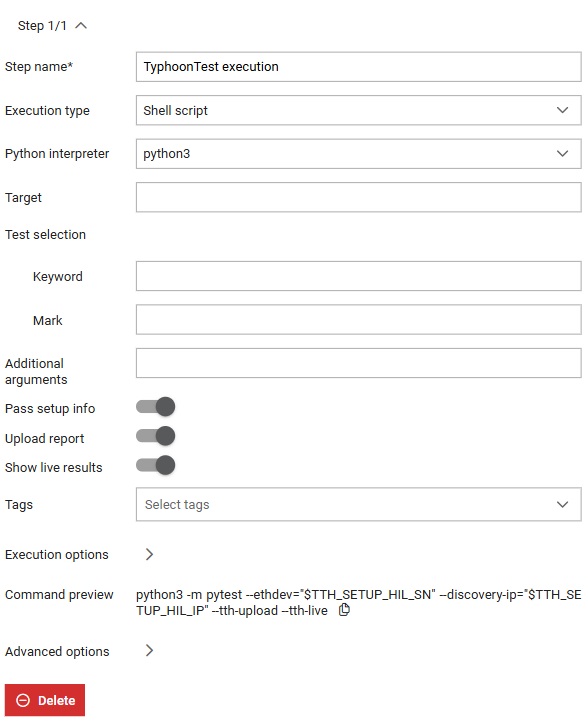Viewport: 588px width, 723px height.
Task: Click the Step 1/1 header label
Action: [x=42, y=26]
